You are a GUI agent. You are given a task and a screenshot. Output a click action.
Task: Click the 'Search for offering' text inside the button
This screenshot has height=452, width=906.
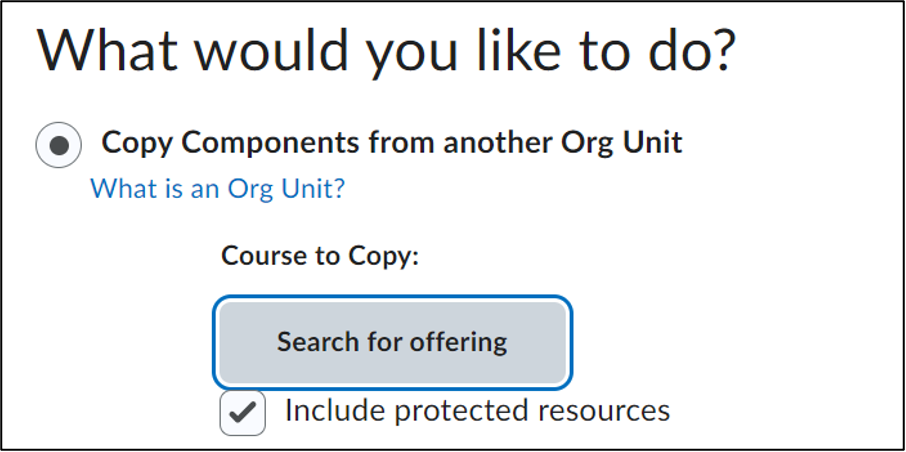[x=392, y=342]
